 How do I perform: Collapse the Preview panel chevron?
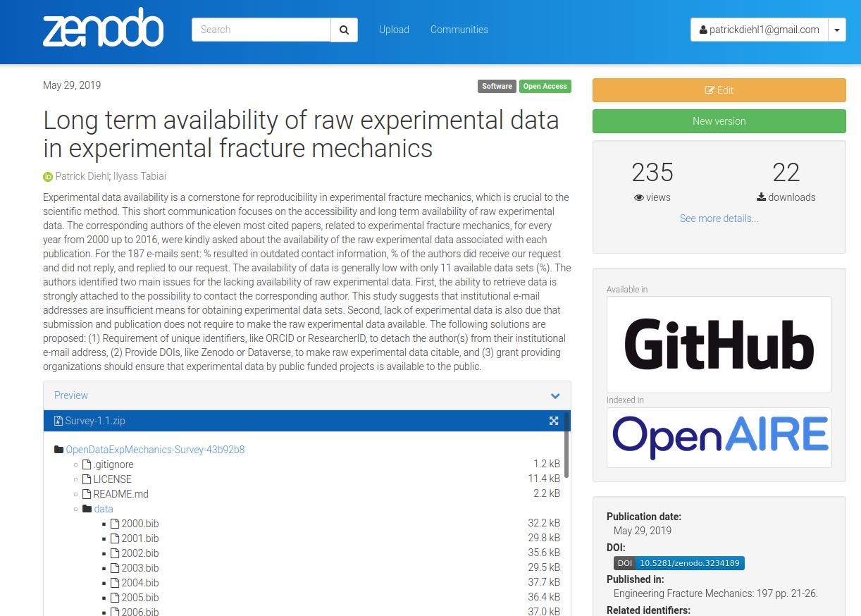(x=555, y=396)
